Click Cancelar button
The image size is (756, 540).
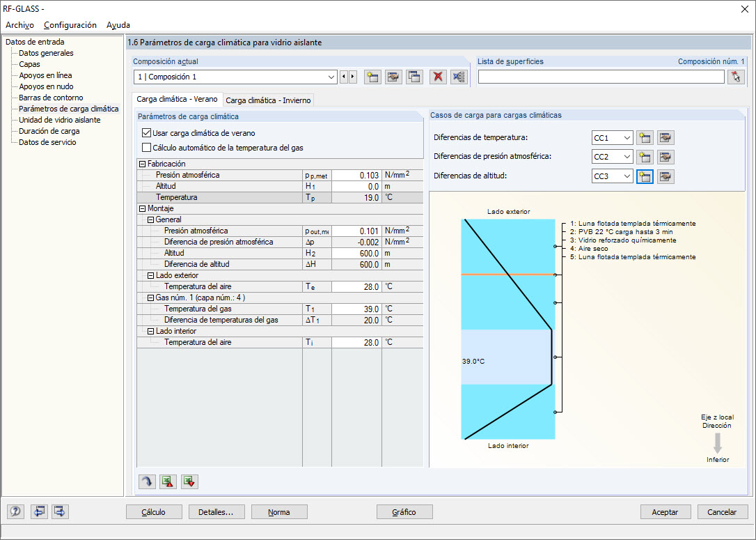[722, 512]
